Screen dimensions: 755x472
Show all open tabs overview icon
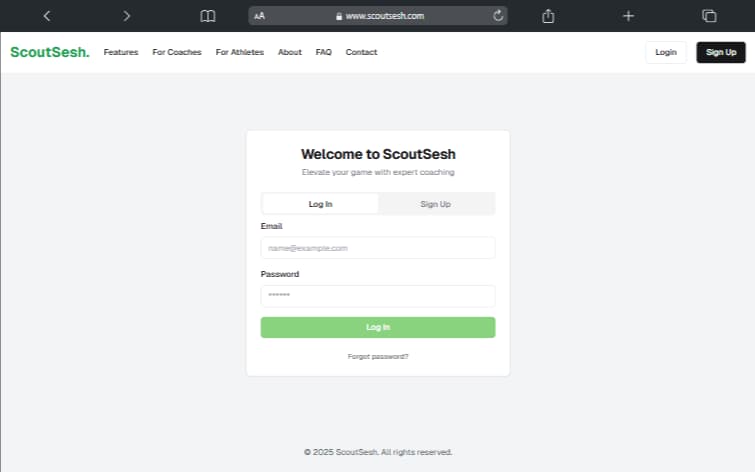click(x=709, y=16)
